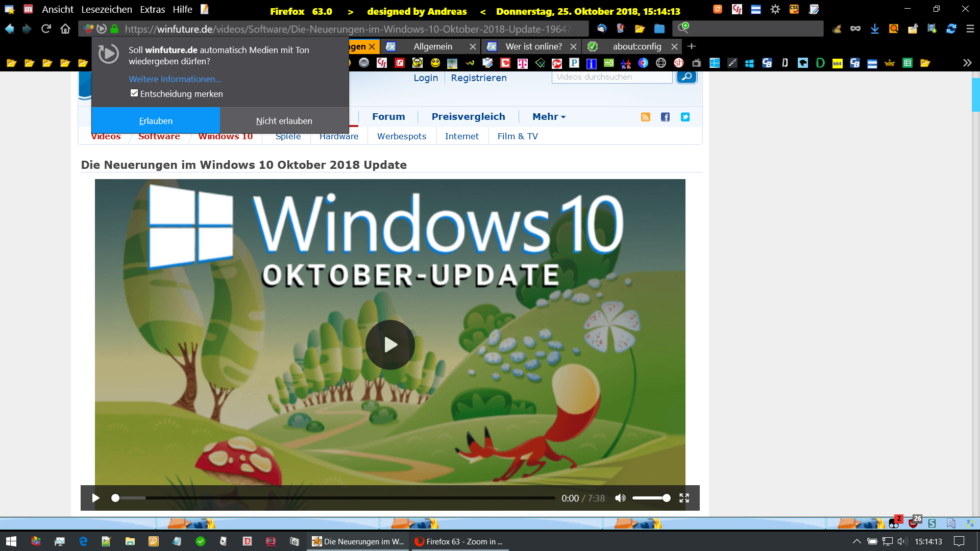Open the downloads arrow icon
Viewport: 980px width, 551px height.
[874, 29]
